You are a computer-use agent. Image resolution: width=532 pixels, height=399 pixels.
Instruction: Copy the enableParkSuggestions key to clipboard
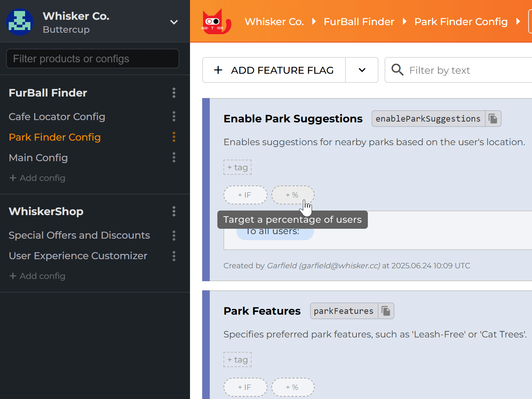(x=493, y=119)
